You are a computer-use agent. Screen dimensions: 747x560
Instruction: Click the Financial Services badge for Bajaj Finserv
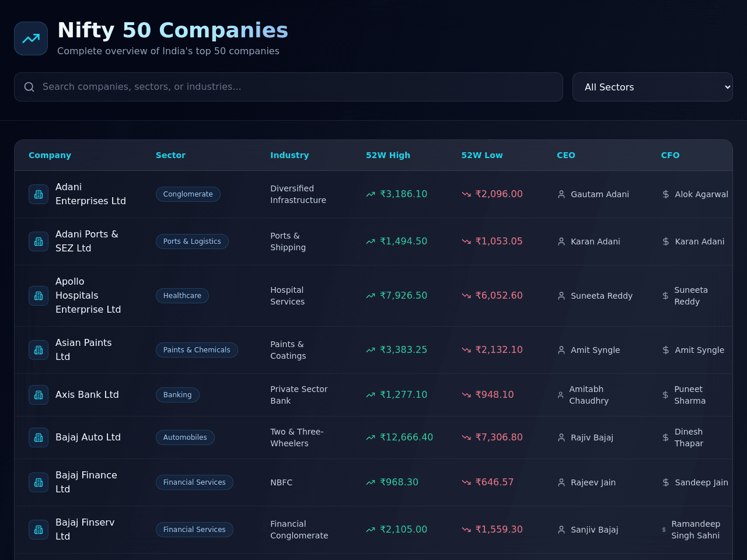(x=194, y=530)
